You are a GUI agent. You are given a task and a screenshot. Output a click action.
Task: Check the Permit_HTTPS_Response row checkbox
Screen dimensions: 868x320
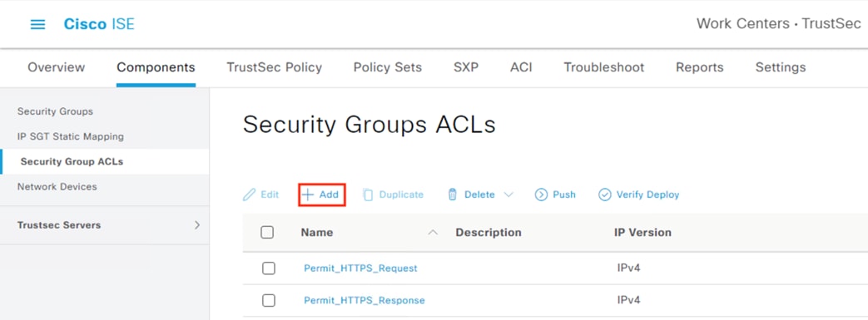pyautogui.click(x=269, y=301)
